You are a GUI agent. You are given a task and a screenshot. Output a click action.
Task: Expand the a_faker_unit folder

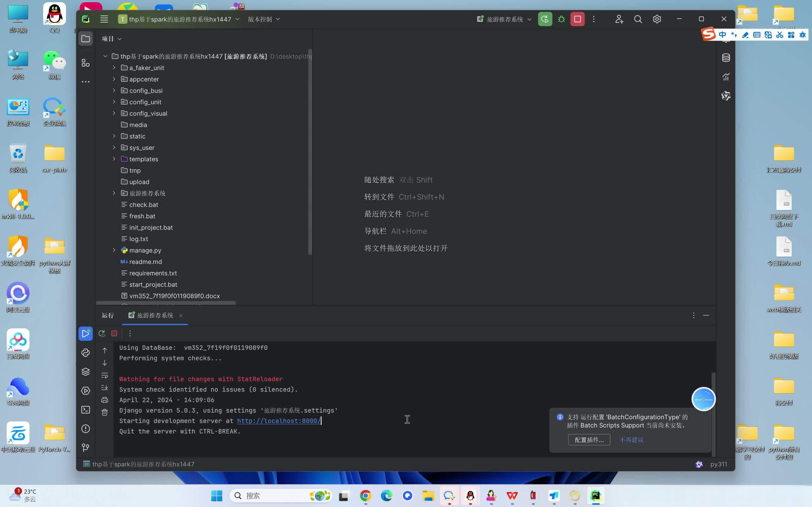(114, 68)
